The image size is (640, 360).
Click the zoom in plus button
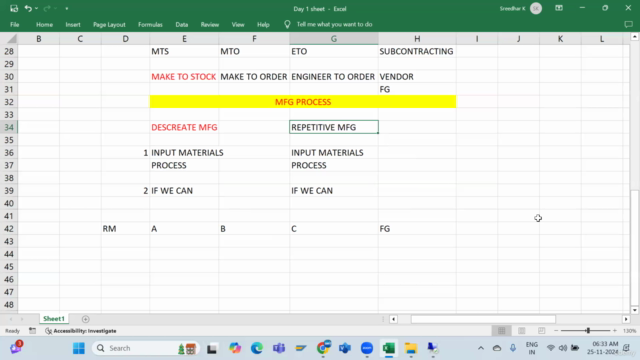[615, 331]
